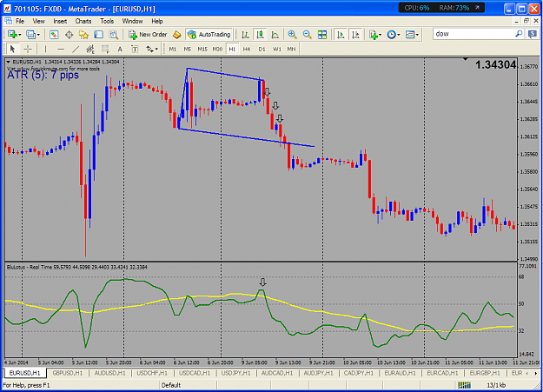
Task: Click 13/1 kb traffic status
Action: click(x=496, y=385)
